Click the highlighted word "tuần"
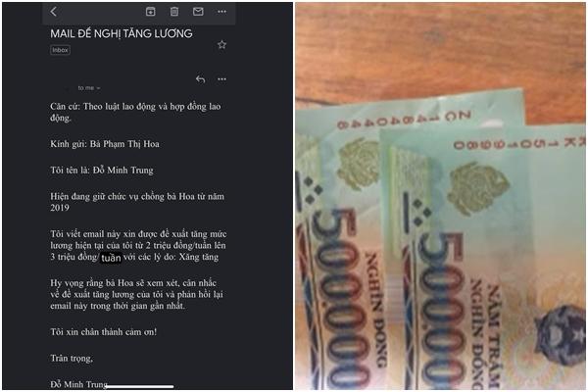Screen dimensions: 588x392 click(x=111, y=258)
